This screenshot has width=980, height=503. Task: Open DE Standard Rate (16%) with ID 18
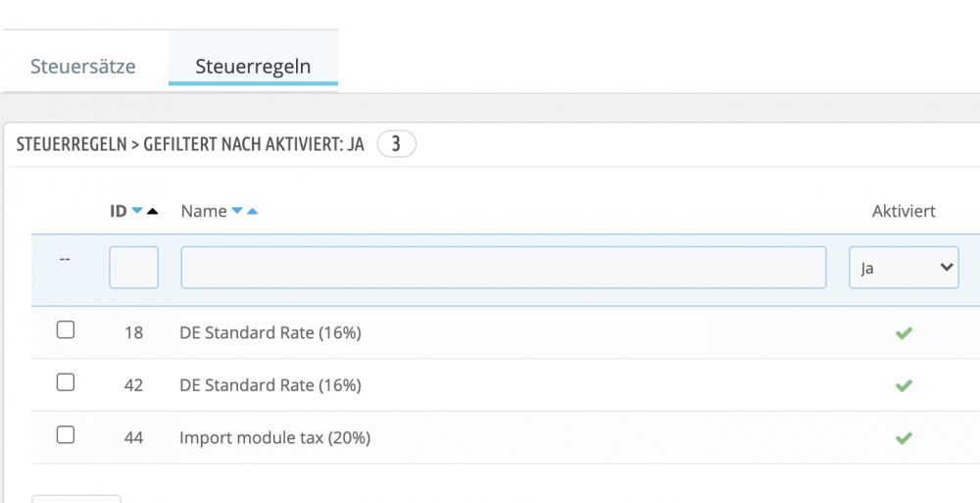tap(270, 333)
